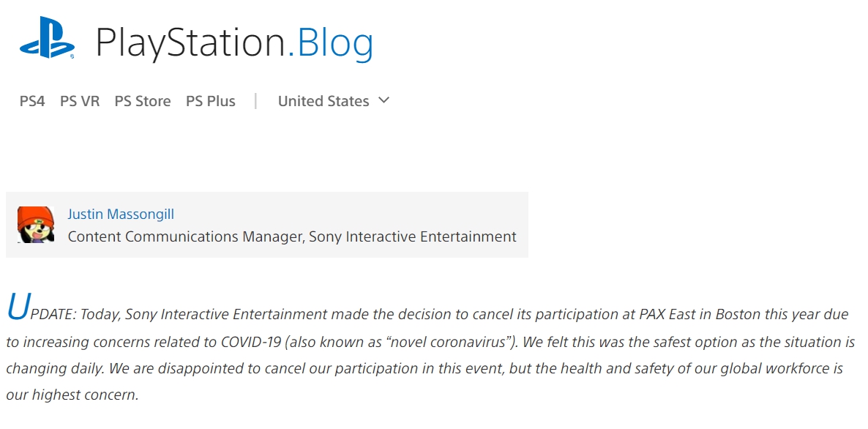Viewport: 868px width, 429px height.
Task: Click the blue .Blog text in the header
Action: [331, 42]
